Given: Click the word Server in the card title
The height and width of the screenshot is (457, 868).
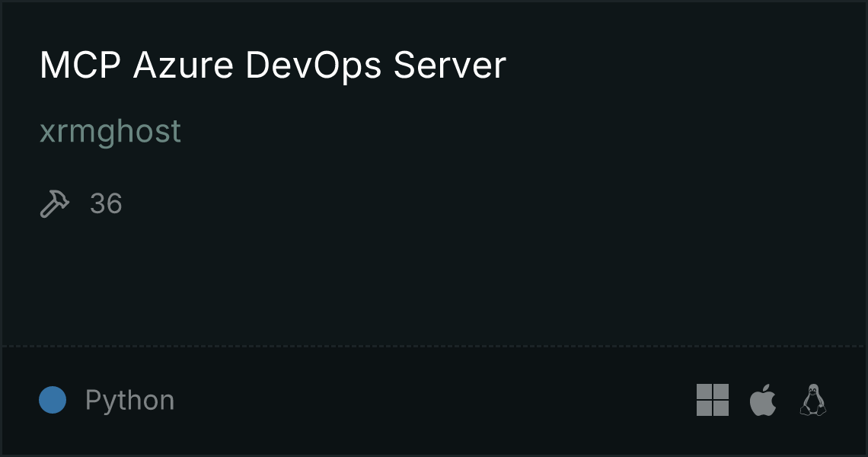Looking at the screenshot, I should 449,66.
